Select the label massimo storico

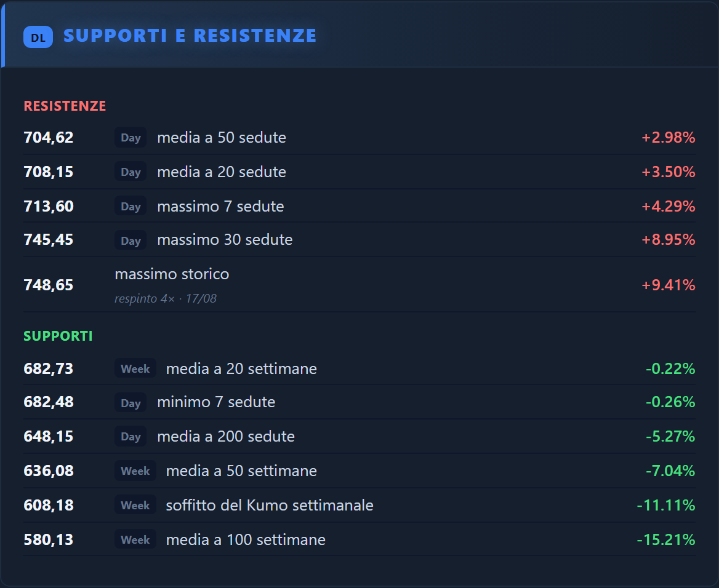[172, 274]
